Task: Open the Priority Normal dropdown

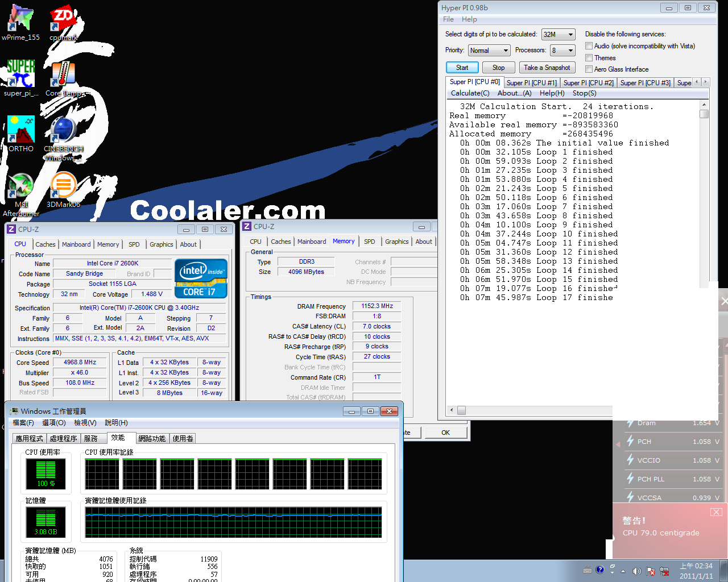Action: (489, 51)
